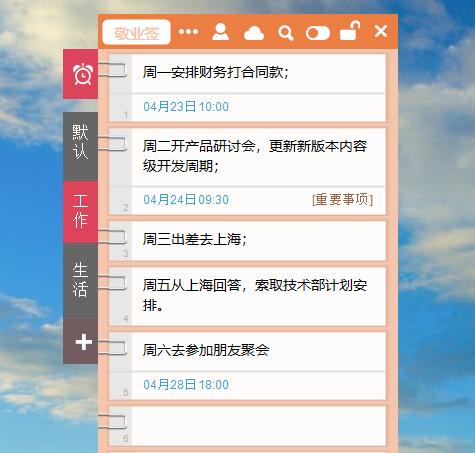
Task: Click the paperclip on note 6
Action: click(112, 422)
